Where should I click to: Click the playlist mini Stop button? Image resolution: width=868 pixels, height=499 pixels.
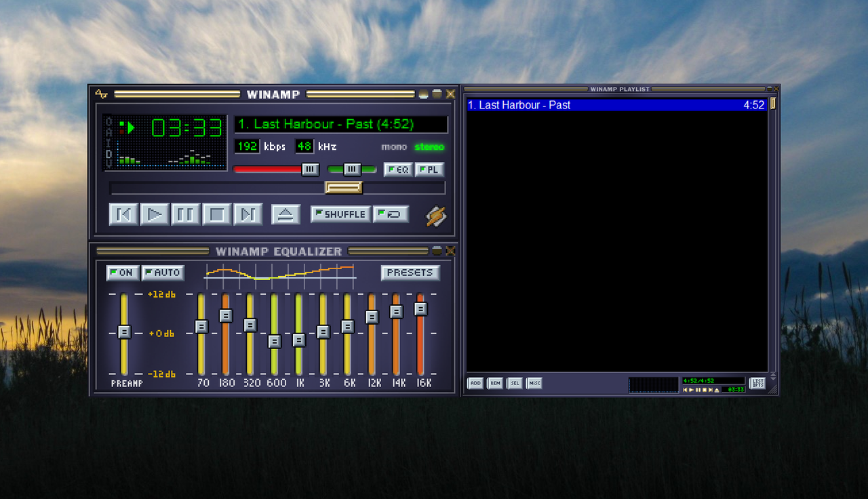point(705,390)
